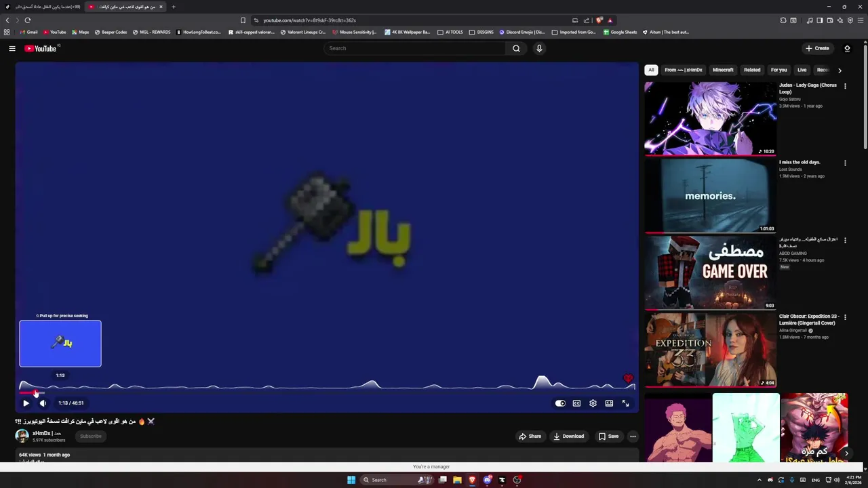Open Windows Start menu

(x=351, y=480)
